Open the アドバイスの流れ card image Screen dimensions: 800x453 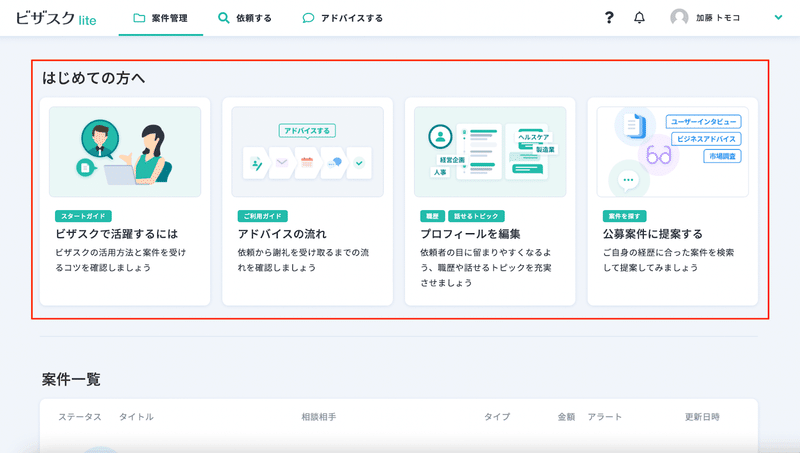coord(308,152)
